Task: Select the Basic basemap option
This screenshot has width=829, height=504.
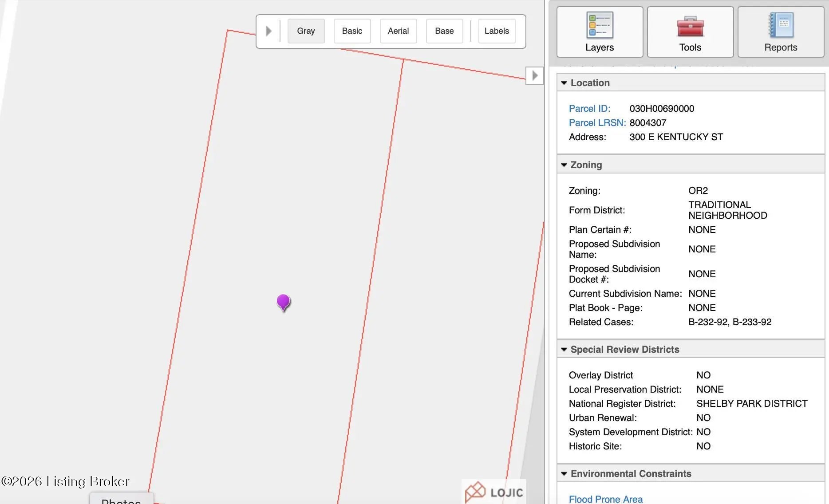Action: pyautogui.click(x=352, y=31)
